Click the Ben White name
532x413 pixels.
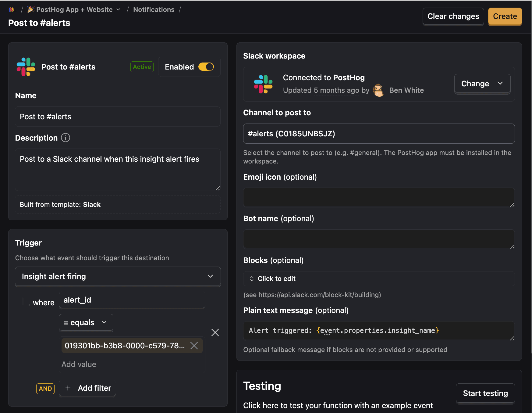[406, 90]
